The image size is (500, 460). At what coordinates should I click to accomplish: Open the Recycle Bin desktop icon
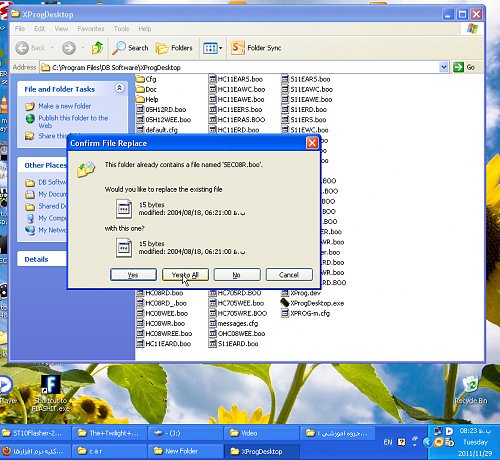click(x=471, y=390)
